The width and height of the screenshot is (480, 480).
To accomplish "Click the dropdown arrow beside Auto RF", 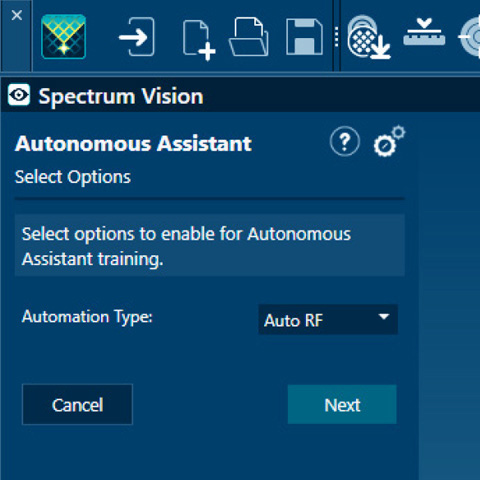I will [x=384, y=317].
